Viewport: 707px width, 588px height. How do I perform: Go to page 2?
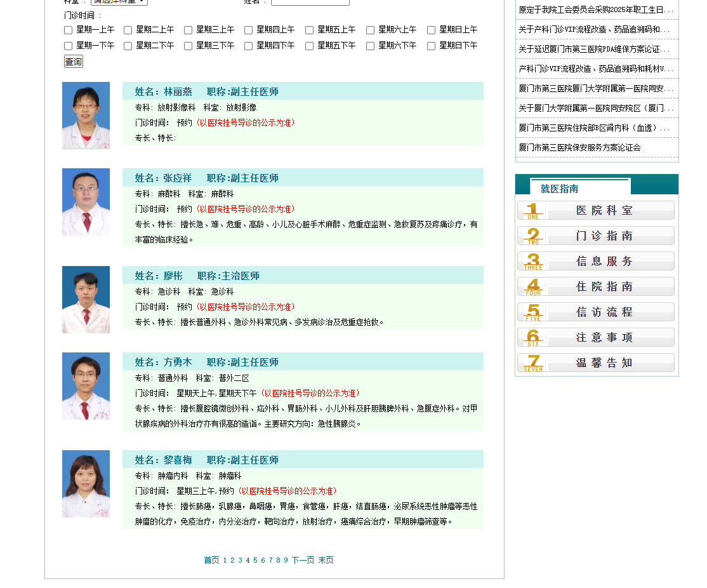point(233,560)
